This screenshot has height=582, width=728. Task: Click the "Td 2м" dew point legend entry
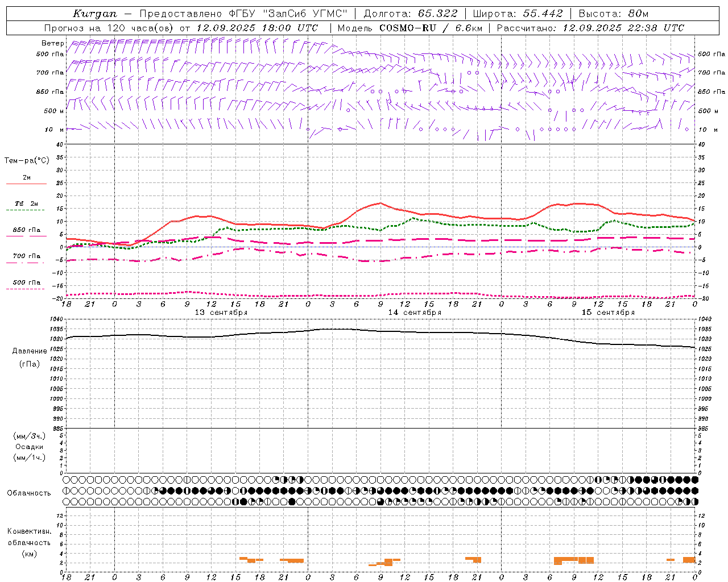coord(27,203)
